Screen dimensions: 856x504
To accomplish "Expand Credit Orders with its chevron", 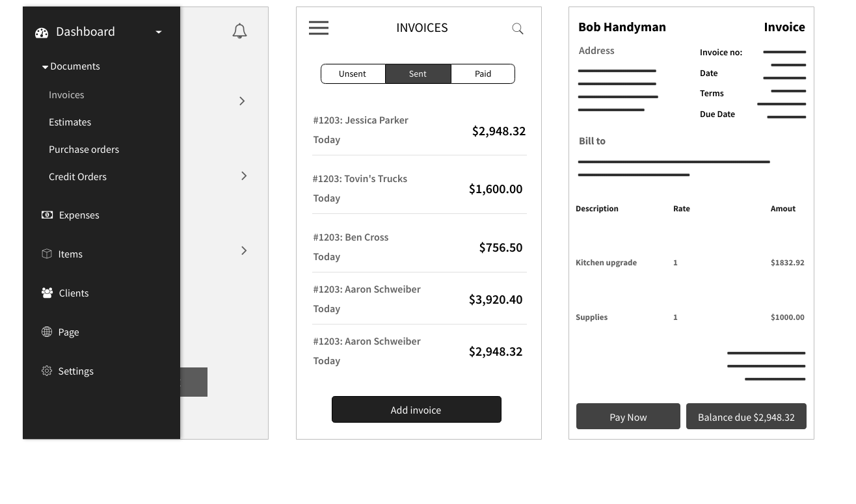I will pyautogui.click(x=244, y=176).
